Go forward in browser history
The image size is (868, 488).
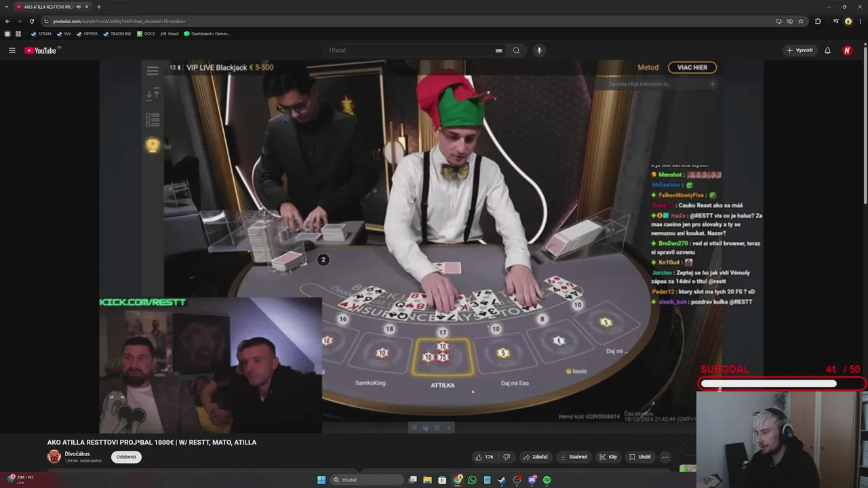(19, 21)
